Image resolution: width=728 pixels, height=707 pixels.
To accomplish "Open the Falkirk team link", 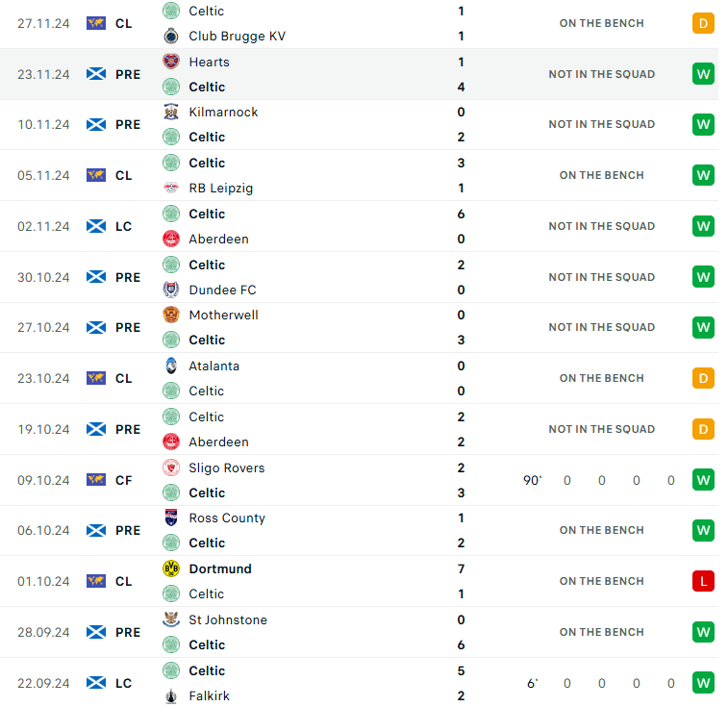I will click(209, 695).
